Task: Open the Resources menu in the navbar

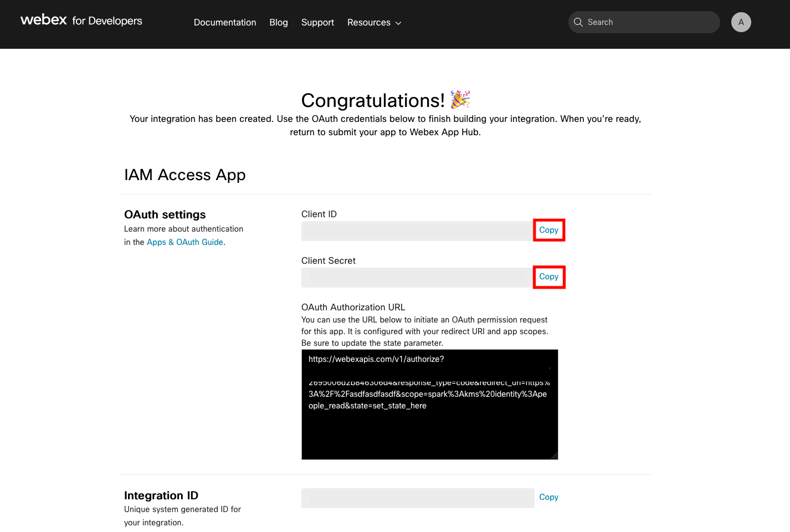Action: click(x=368, y=22)
